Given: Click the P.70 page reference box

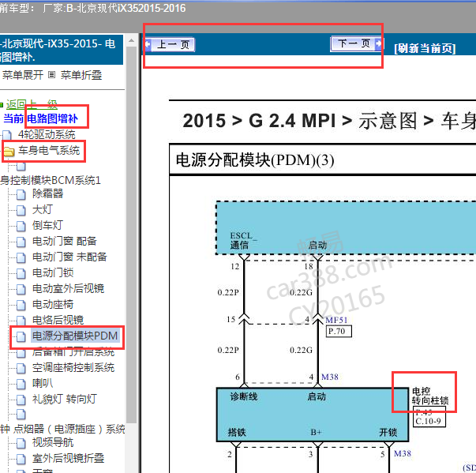Looking at the screenshot, I should (x=339, y=331).
